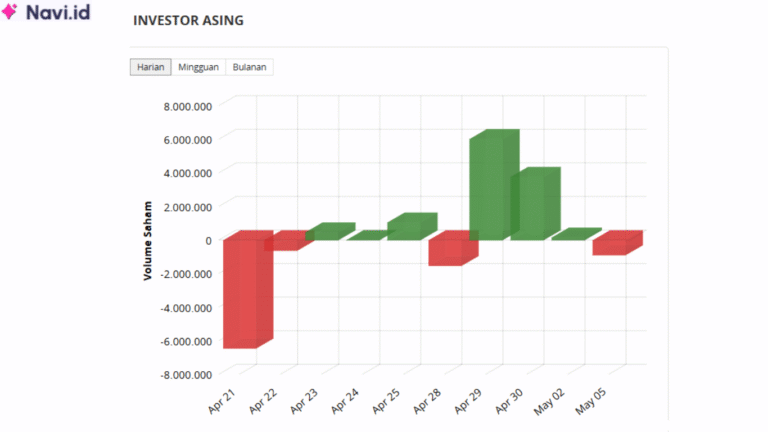Click the Volume Saham axis title
Viewport: 768px width, 432px height.
pos(147,240)
